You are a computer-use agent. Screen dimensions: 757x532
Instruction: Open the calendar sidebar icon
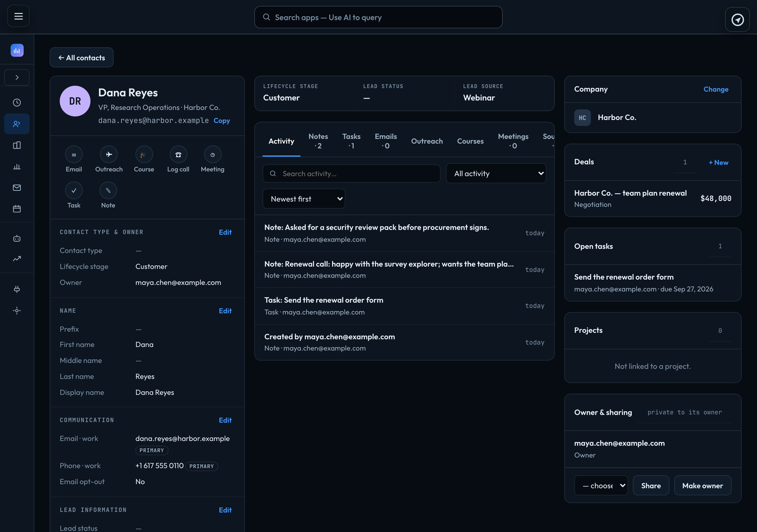[x=17, y=209]
